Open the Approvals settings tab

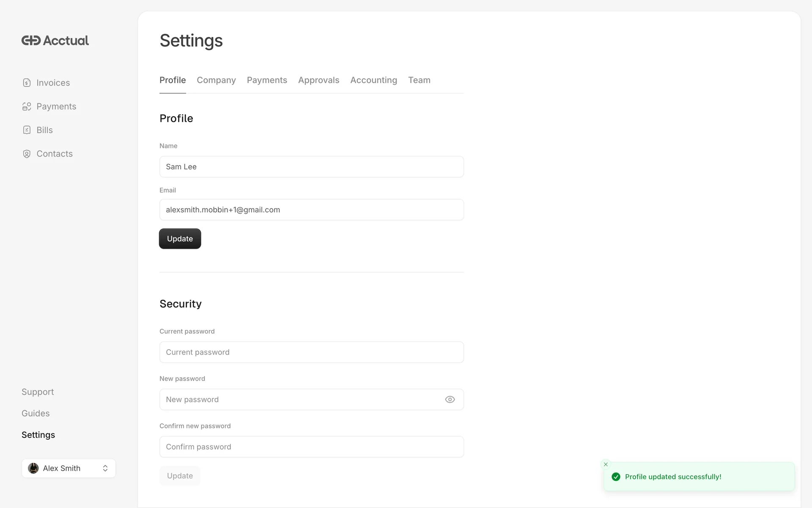coord(318,80)
